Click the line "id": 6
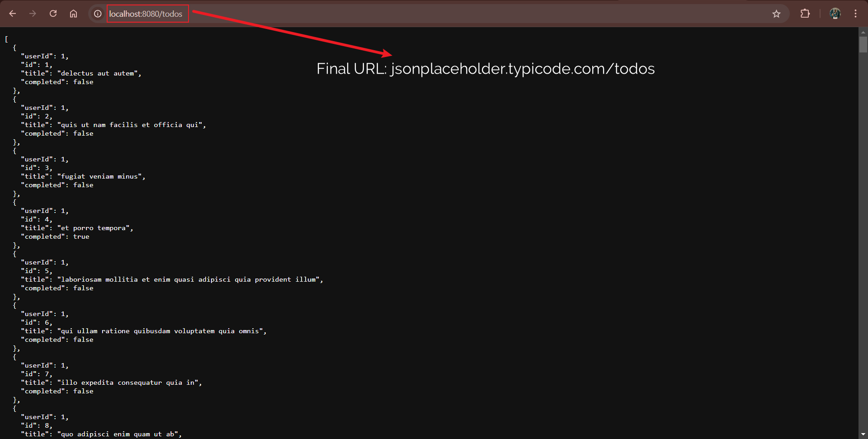The width and height of the screenshot is (868, 439). pyautogui.click(x=37, y=322)
